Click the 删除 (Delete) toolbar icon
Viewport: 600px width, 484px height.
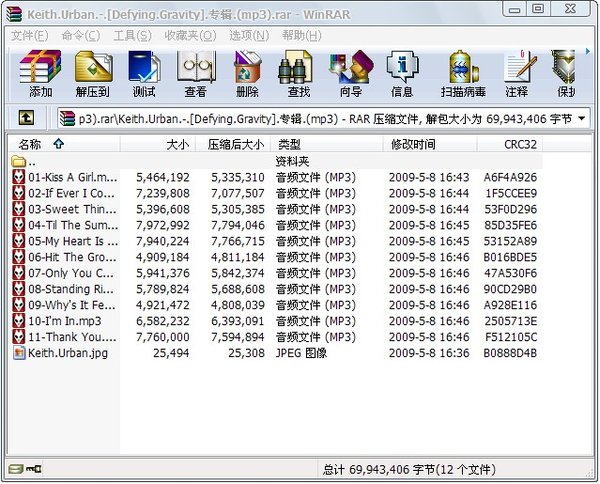point(247,74)
